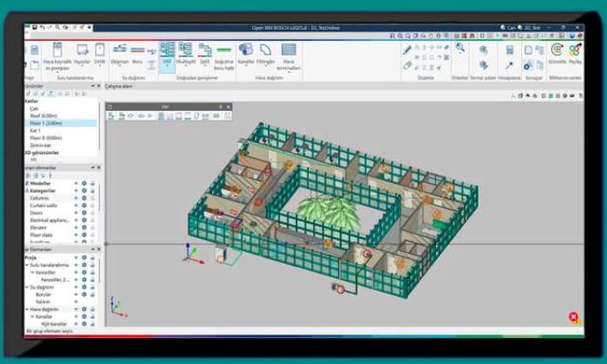Hide the Columns category

tap(76, 198)
